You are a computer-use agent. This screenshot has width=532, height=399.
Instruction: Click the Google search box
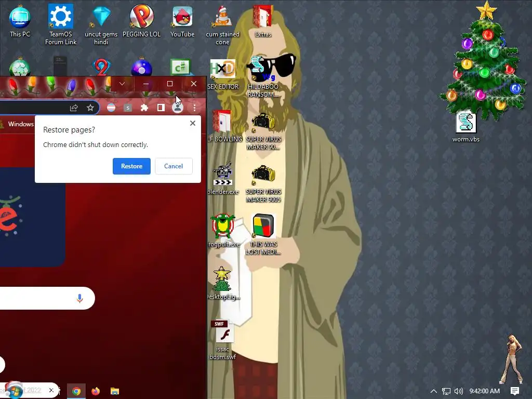47,298
